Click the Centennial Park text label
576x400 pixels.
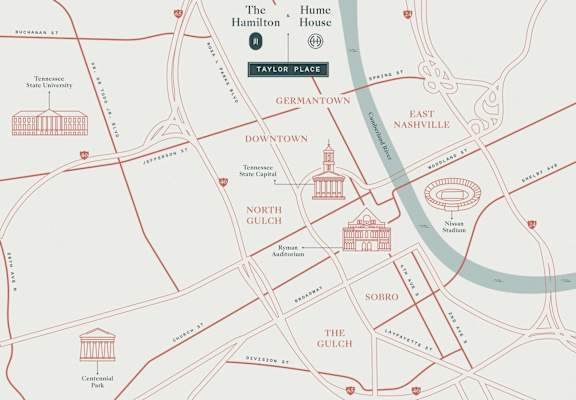(x=97, y=382)
